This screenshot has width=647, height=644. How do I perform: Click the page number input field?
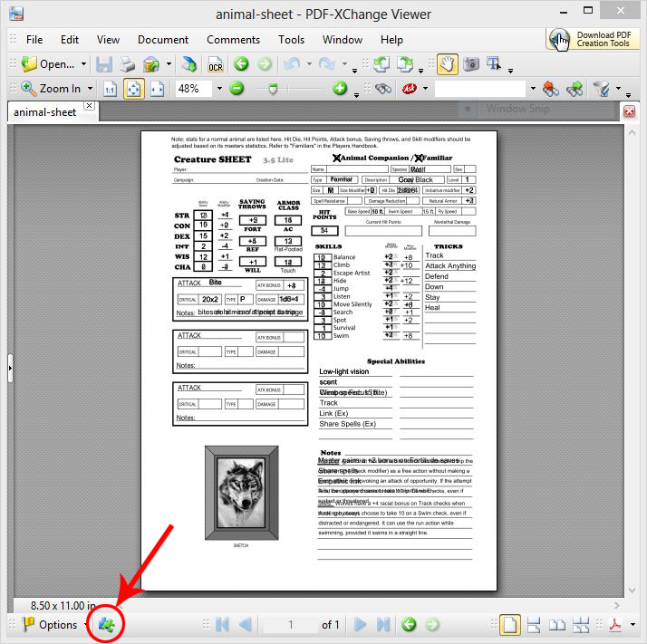tap(291, 625)
